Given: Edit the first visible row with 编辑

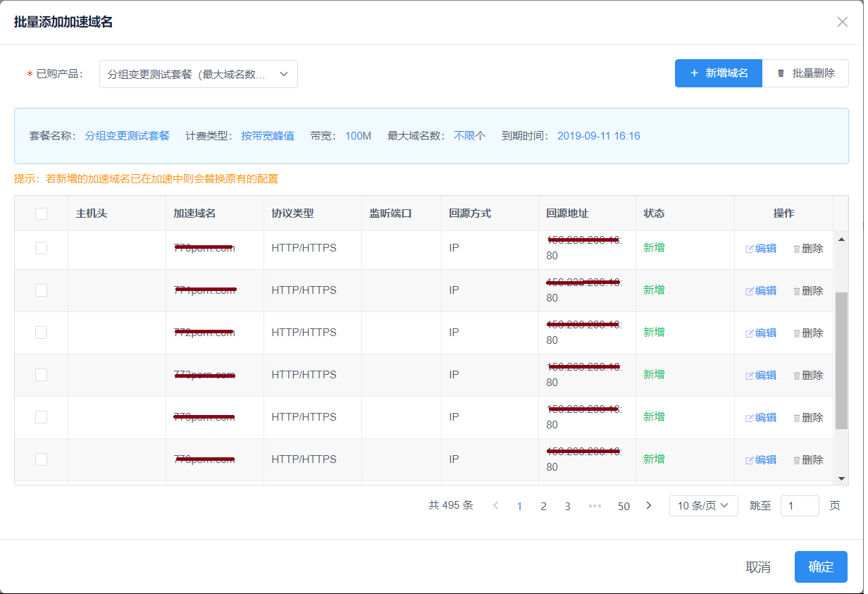Looking at the screenshot, I should 761,249.
